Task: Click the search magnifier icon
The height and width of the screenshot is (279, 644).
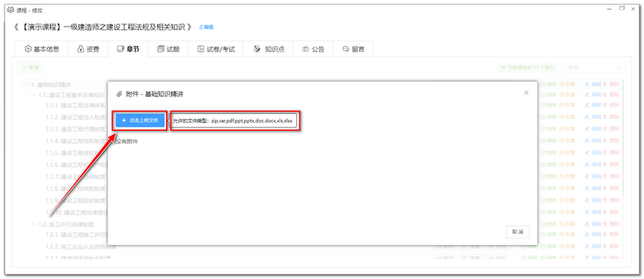Action: pos(619,67)
